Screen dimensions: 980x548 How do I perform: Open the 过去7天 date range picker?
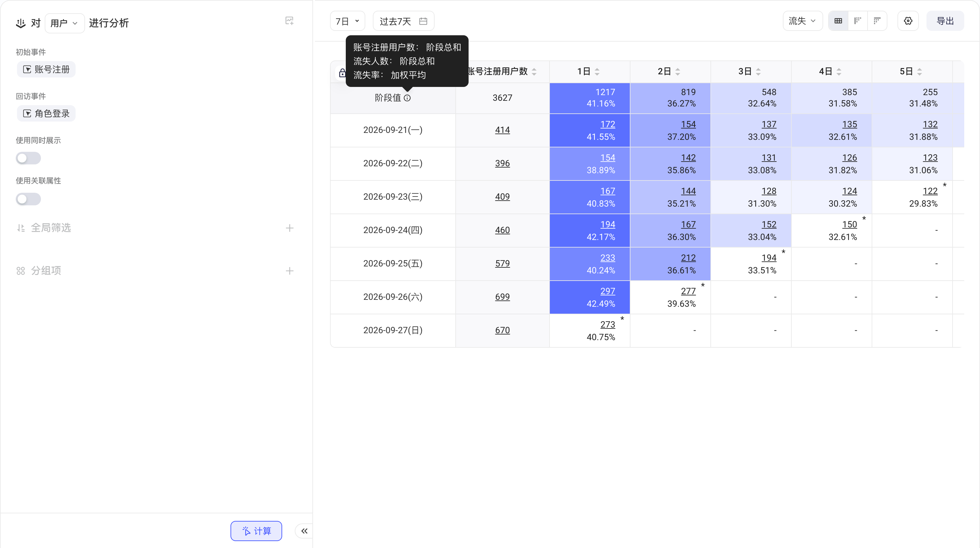(x=403, y=21)
